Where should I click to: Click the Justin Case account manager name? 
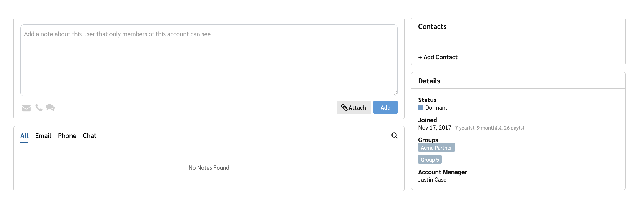432,180
